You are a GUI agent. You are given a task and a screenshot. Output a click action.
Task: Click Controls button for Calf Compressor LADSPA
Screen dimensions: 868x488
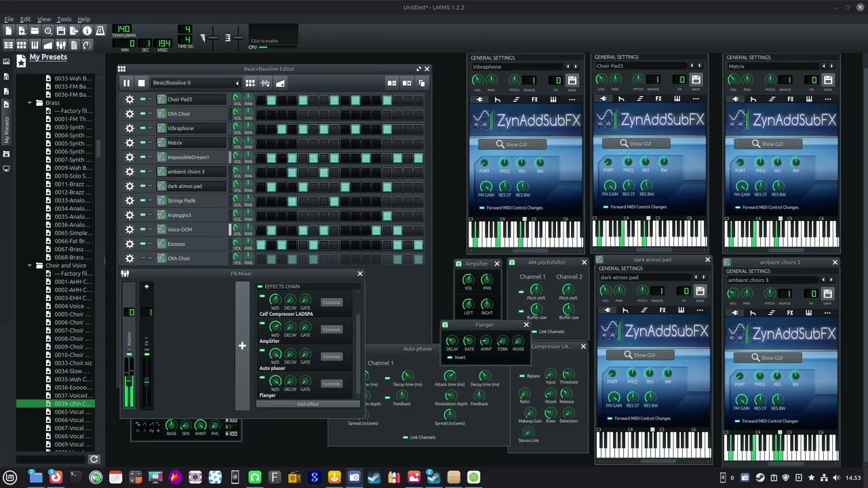pyautogui.click(x=332, y=302)
